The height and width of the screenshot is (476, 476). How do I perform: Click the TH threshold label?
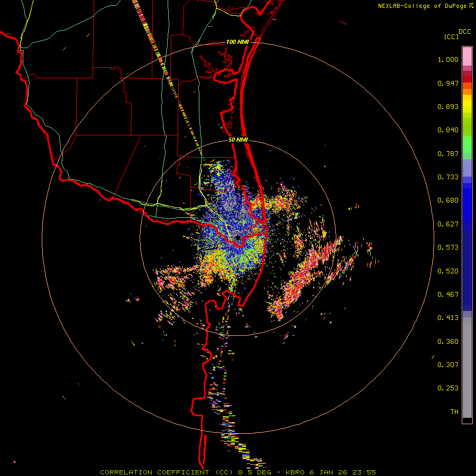tap(454, 412)
